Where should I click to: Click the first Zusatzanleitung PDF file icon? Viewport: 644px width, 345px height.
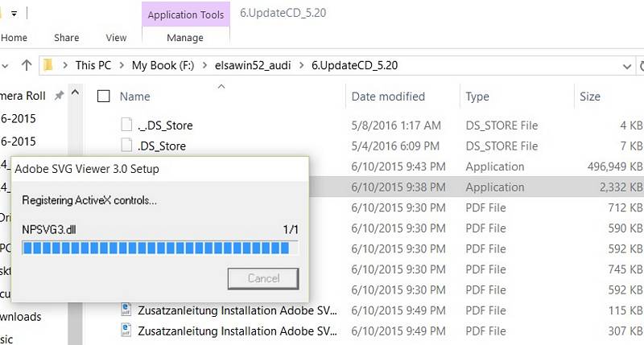coord(126,309)
